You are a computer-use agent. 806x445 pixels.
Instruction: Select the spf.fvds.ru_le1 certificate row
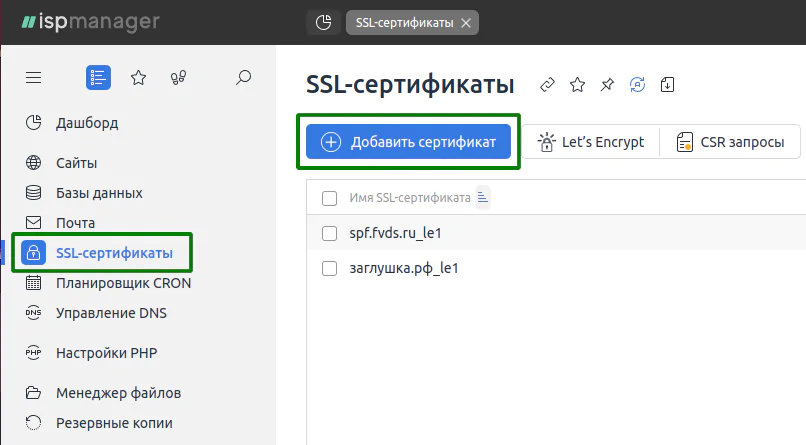[x=556, y=233]
